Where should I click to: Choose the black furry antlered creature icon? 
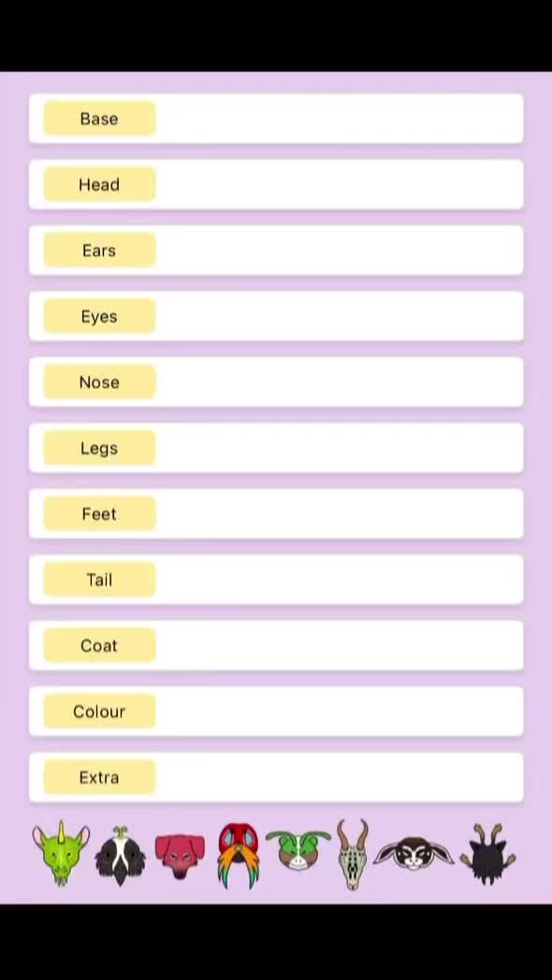point(488,855)
